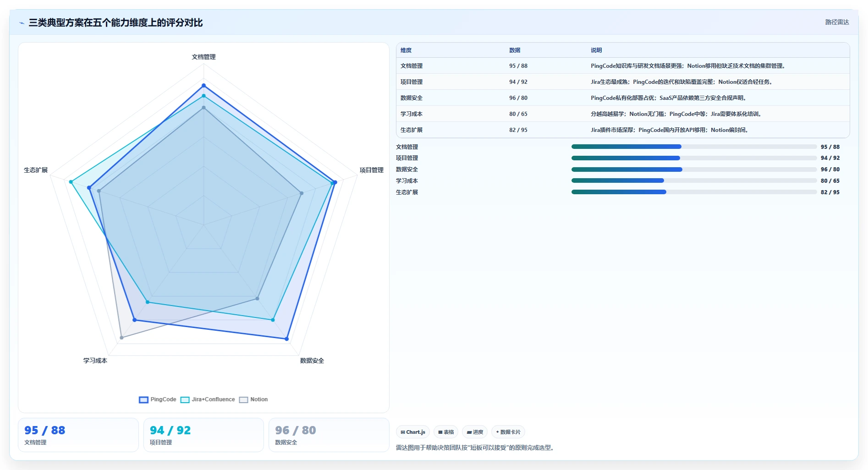Screen dimensions: 868x470
Task: Click the 数据卡片 tag
Action: [508, 432]
